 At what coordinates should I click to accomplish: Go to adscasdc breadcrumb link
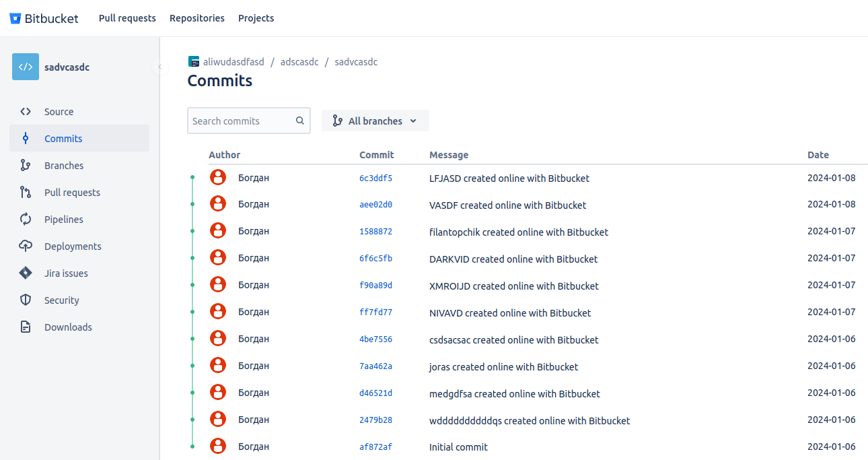pyautogui.click(x=299, y=62)
